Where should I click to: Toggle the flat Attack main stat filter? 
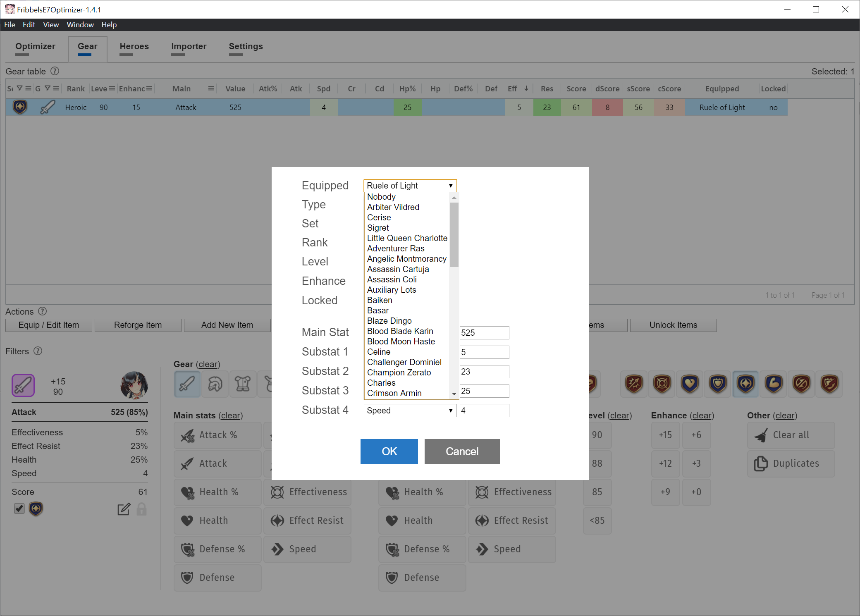tap(217, 463)
